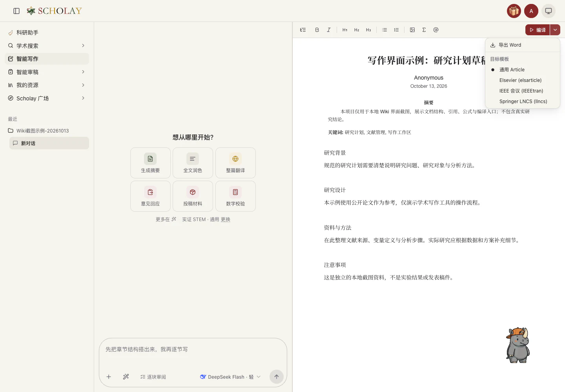This screenshot has height=392, width=565.
Task: Open 智能写作 in sidebar
Action: pyautogui.click(x=47, y=59)
